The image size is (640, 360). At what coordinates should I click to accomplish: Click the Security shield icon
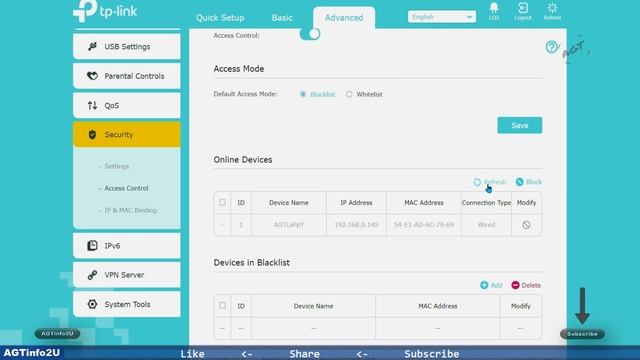pyautogui.click(x=92, y=135)
